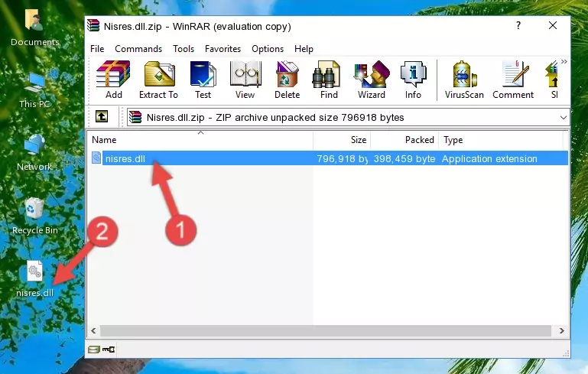Sort list by Name column
Viewport: 588px width, 374px height.
coord(200,140)
